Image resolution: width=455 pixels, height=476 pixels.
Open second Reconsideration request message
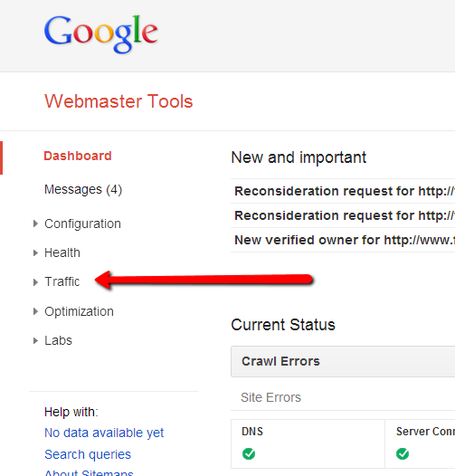tap(343, 215)
